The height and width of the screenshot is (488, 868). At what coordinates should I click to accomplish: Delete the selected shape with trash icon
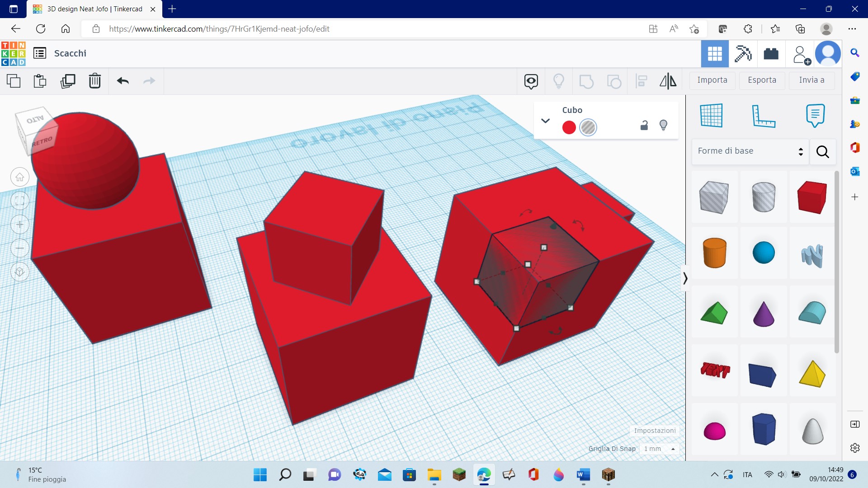tap(95, 81)
